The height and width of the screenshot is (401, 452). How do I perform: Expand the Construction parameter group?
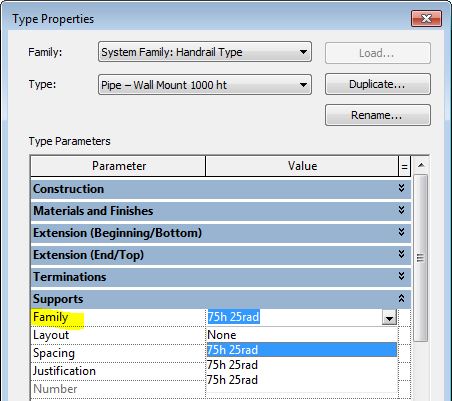(401, 188)
